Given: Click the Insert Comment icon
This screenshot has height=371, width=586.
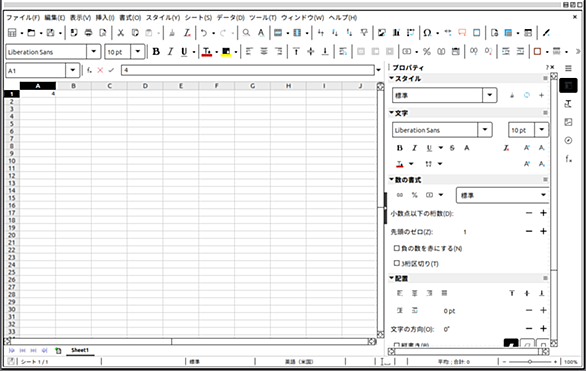Looking at the screenshot, I should pyautogui.click(x=462, y=33).
